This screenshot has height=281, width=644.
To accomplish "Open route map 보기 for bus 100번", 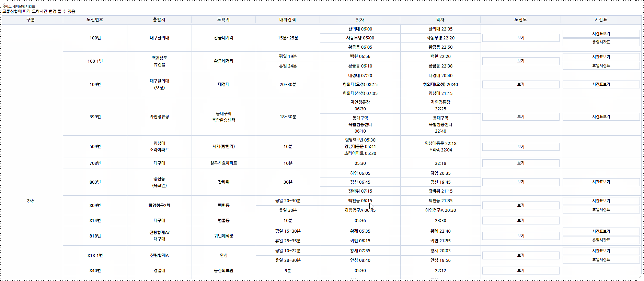I will (x=521, y=38).
